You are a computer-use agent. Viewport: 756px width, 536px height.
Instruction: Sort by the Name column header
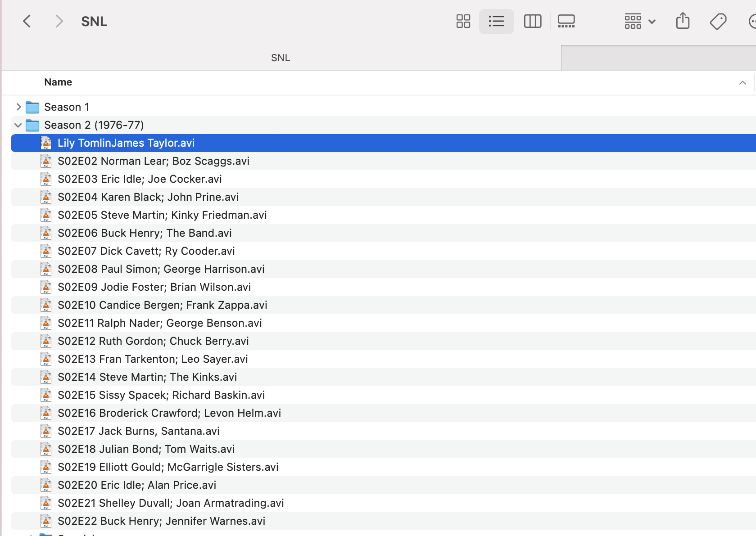[58, 82]
